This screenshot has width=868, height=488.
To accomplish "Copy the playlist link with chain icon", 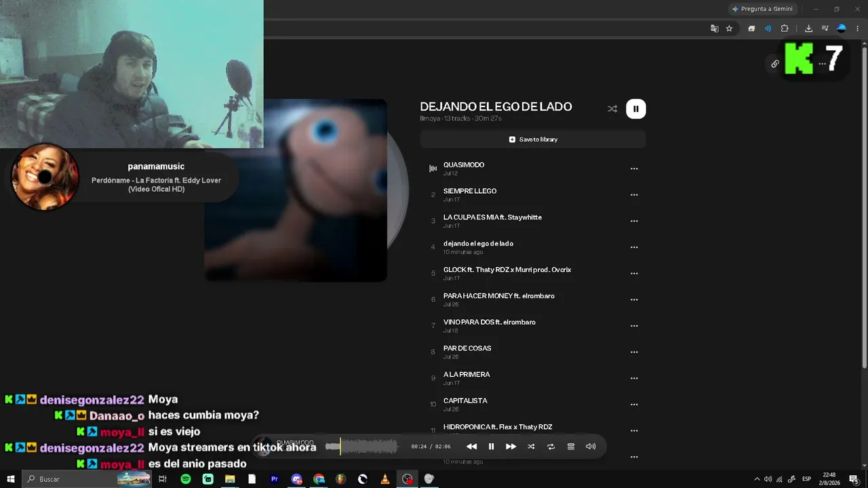I will 775,64.
